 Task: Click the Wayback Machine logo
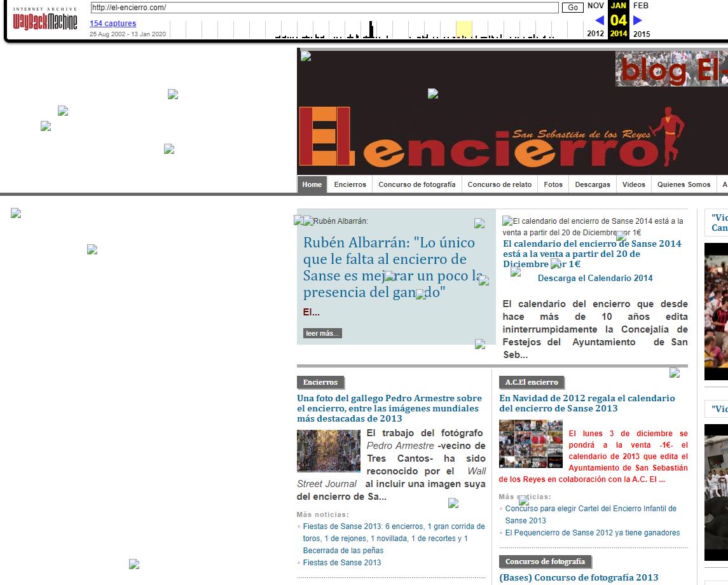click(x=45, y=20)
